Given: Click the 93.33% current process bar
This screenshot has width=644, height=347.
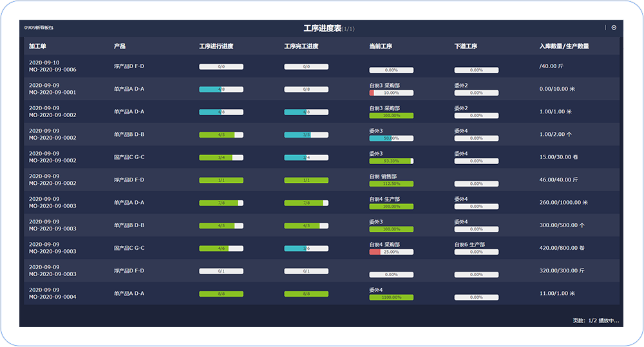Looking at the screenshot, I should (x=392, y=161).
